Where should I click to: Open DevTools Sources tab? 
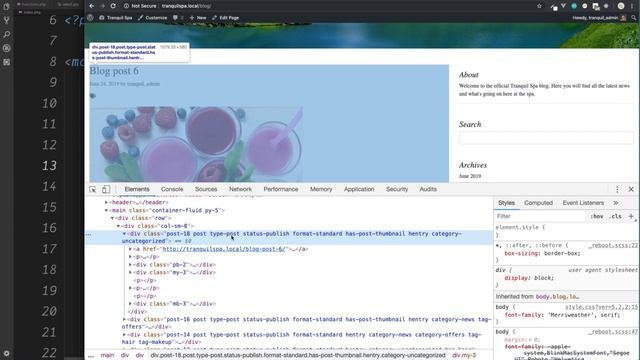(x=206, y=189)
